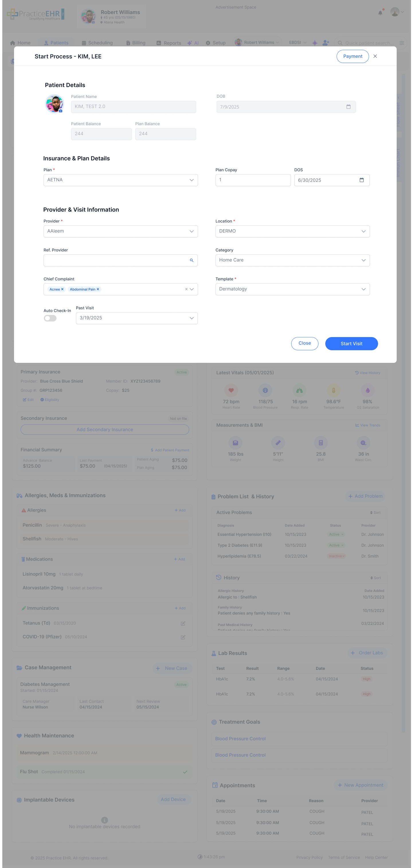Clear all chief complaints
The height and width of the screenshot is (868, 415).
click(x=186, y=289)
